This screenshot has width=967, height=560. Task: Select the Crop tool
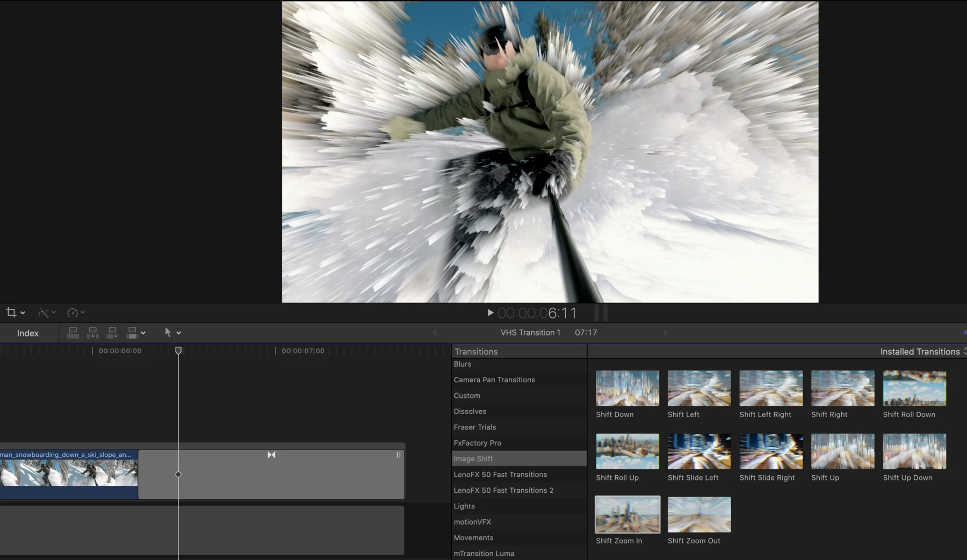pyautogui.click(x=11, y=312)
